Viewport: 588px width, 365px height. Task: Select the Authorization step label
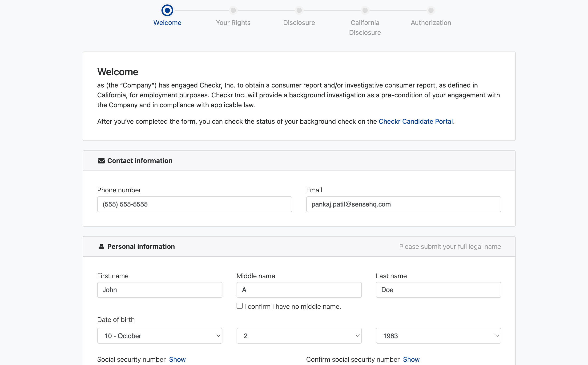click(x=431, y=22)
